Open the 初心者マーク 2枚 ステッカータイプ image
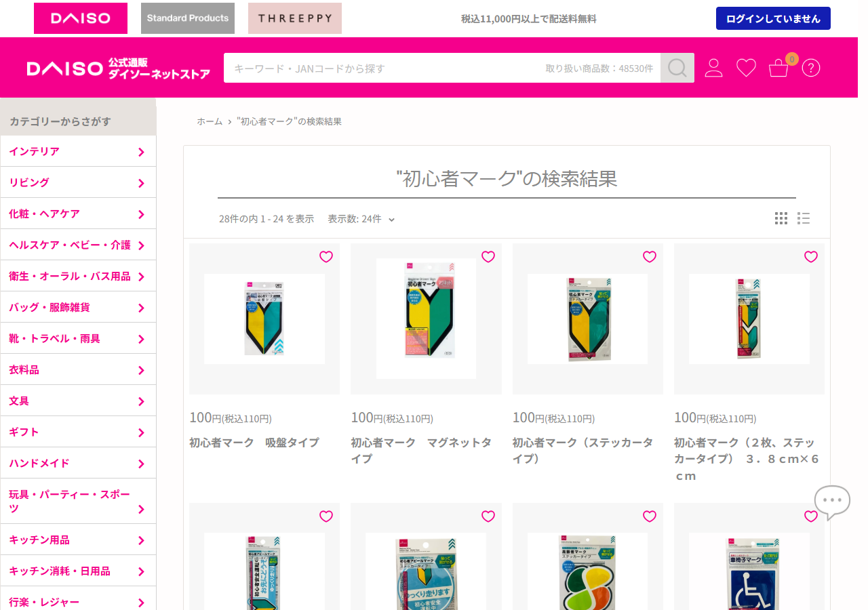 point(749,319)
